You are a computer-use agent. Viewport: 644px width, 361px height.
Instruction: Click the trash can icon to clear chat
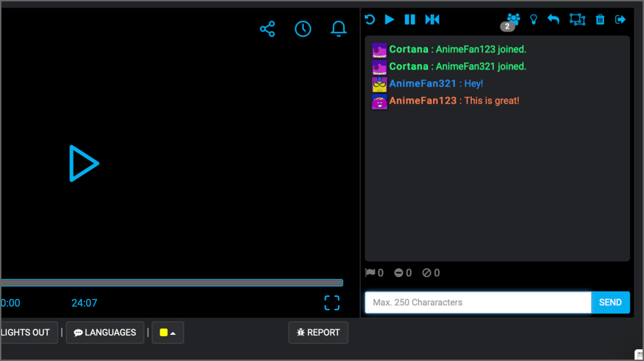[x=600, y=19]
